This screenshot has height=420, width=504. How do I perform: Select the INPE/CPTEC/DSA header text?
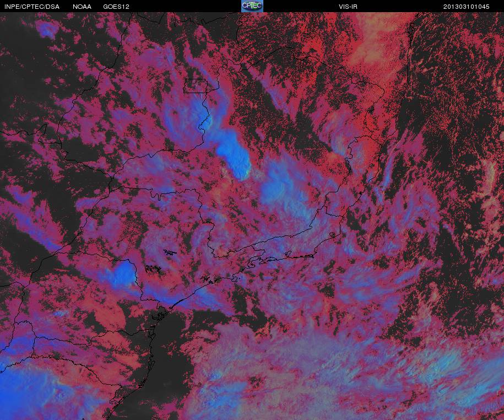[x=32, y=7]
